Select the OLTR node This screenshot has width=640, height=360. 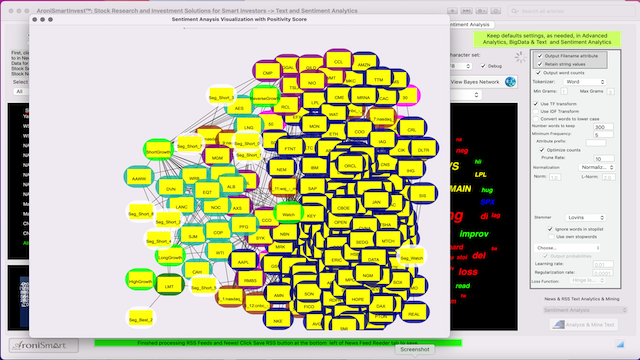pos(423,149)
